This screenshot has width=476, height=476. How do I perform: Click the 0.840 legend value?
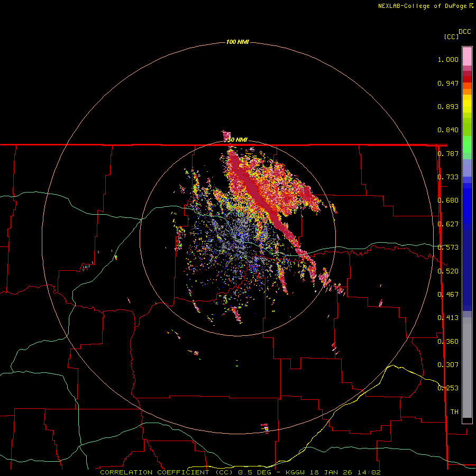(448, 130)
